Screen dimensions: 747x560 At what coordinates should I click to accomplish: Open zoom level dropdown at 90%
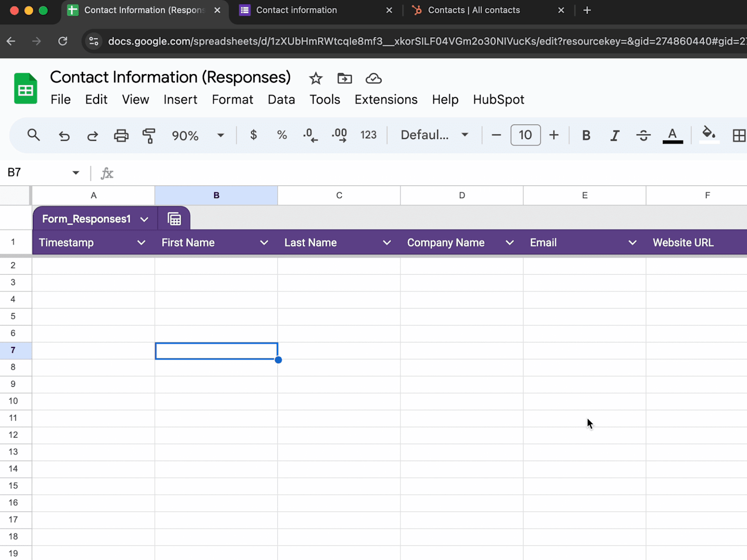[198, 135]
